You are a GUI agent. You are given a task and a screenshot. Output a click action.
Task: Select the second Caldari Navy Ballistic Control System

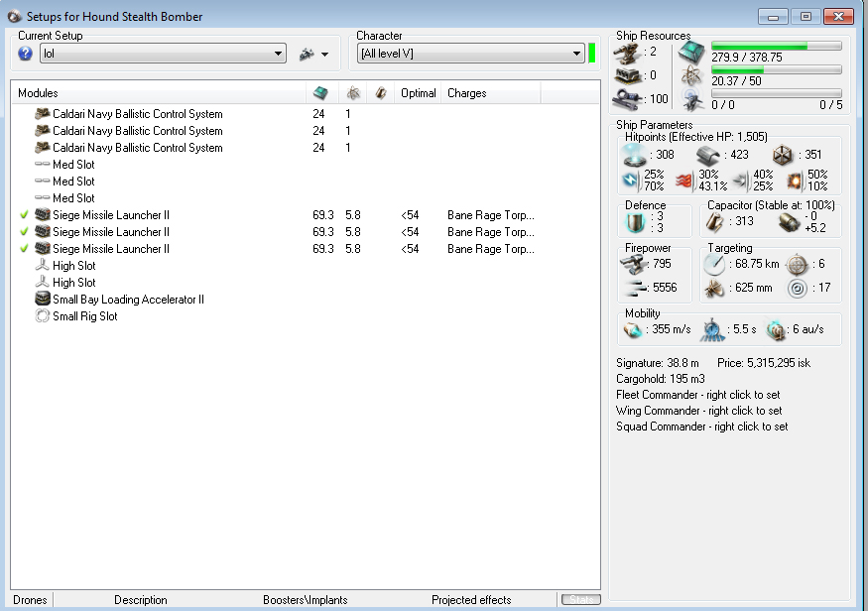coord(137,131)
